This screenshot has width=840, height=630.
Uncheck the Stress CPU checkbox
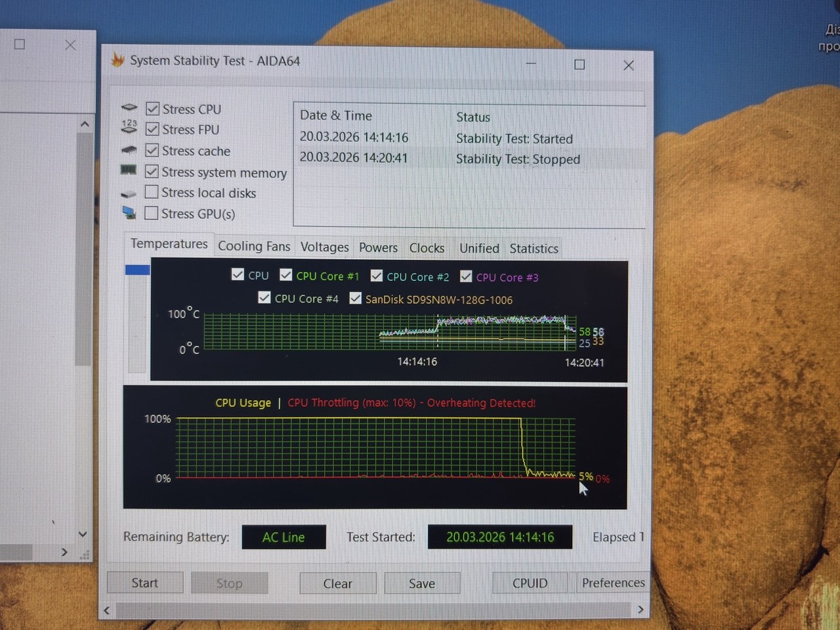tap(152, 109)
